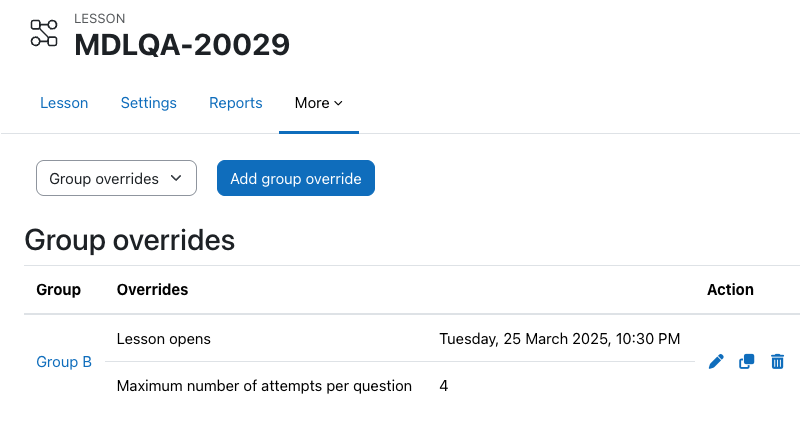Delete the Group B override via trash icon

[x=777, y=362]
